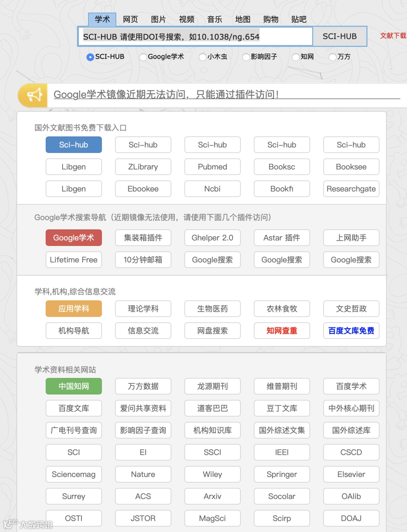This screenshot has height=532, width=407.
Task: Select the 万方 radio option
Action: [x=333, y=57]
